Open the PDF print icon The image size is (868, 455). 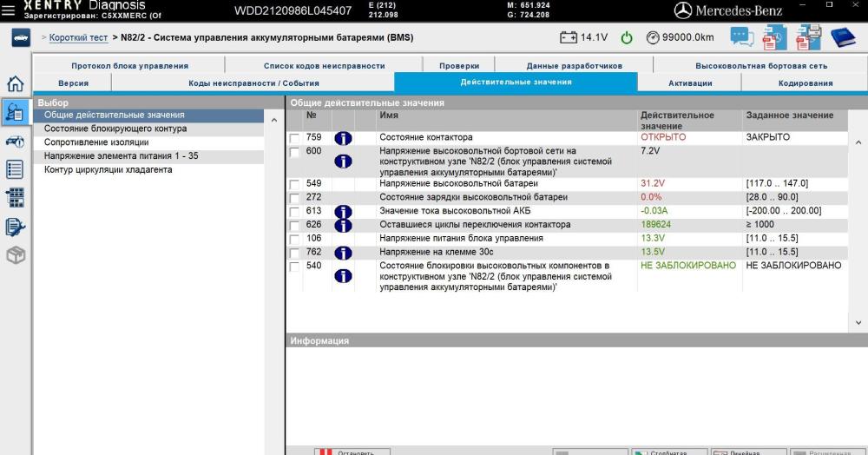tap(808, 37)
